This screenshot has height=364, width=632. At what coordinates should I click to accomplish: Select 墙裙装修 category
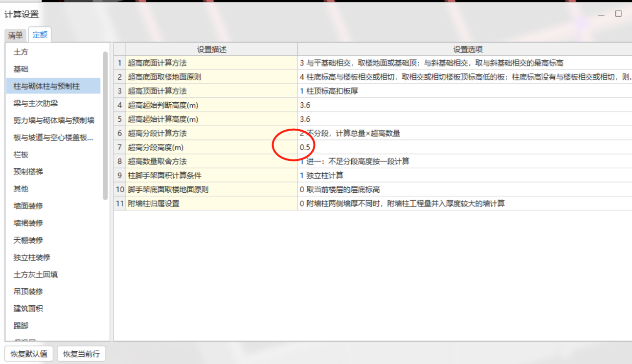pyautogui.click(x=53, y=223)
